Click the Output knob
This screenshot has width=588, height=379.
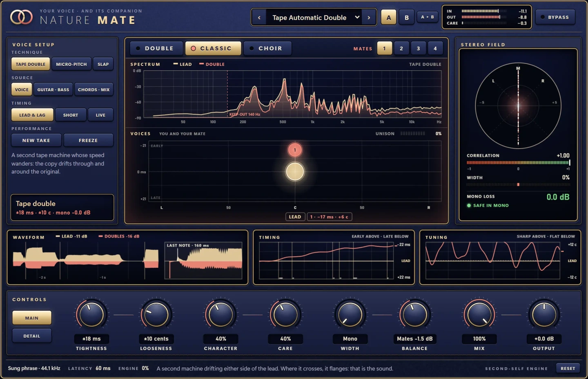544,315
